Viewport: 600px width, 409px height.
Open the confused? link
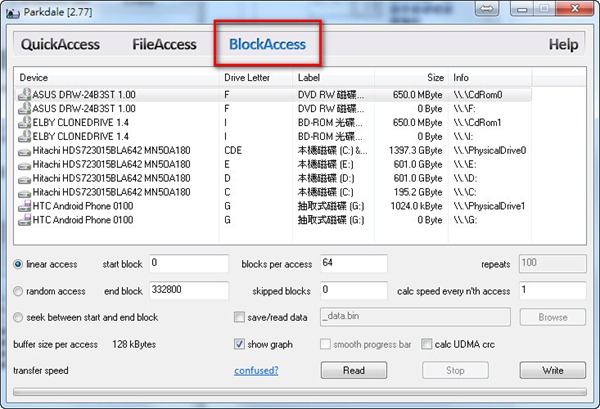(x=256, y=370)
